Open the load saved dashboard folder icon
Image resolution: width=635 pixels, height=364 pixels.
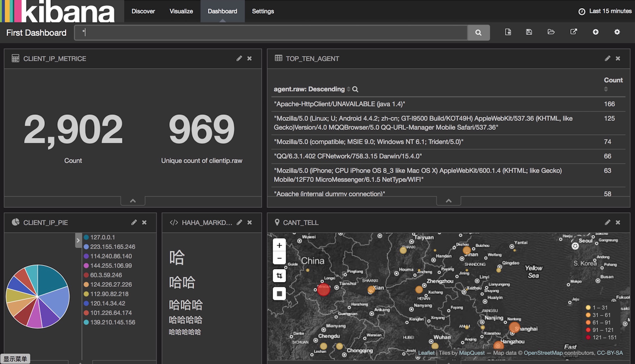click(x=551, y=32)
